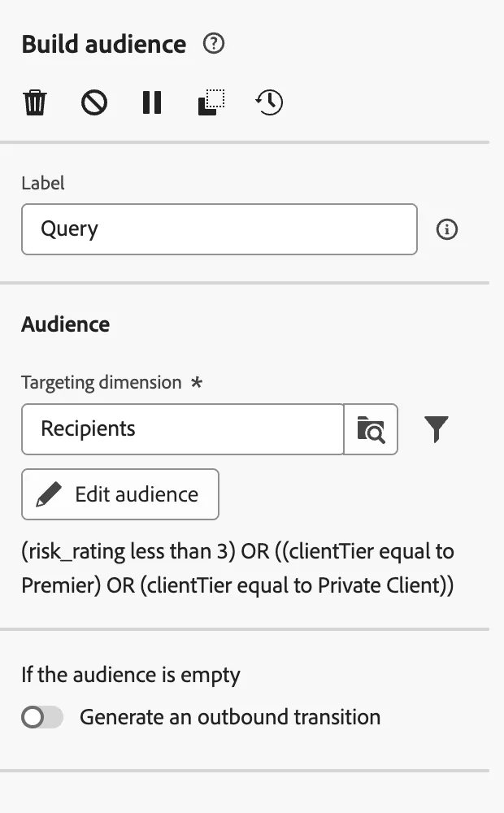This screenshot has height=813, width=504.
Task: Delete the activity with the trash icon
Action: click(35, 102)
